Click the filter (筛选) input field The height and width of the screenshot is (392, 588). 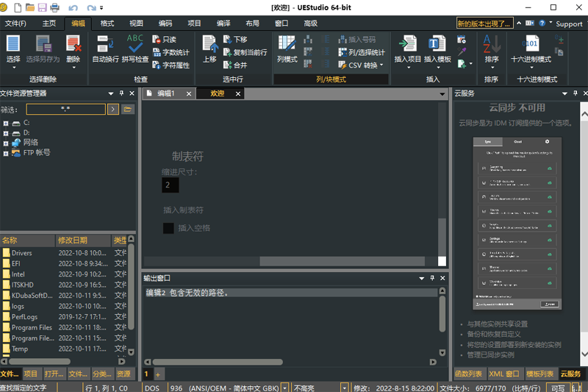click(x=65, y=109)
